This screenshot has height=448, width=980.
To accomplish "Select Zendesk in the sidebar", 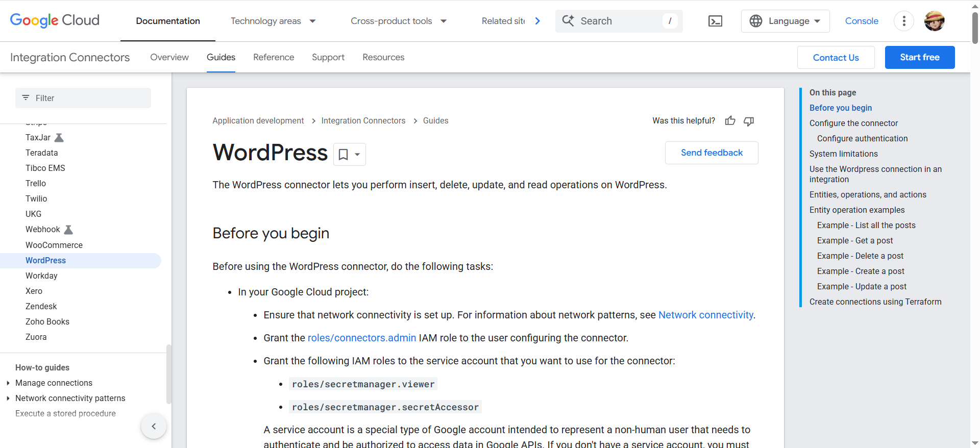I will click(x=41, y=306).
